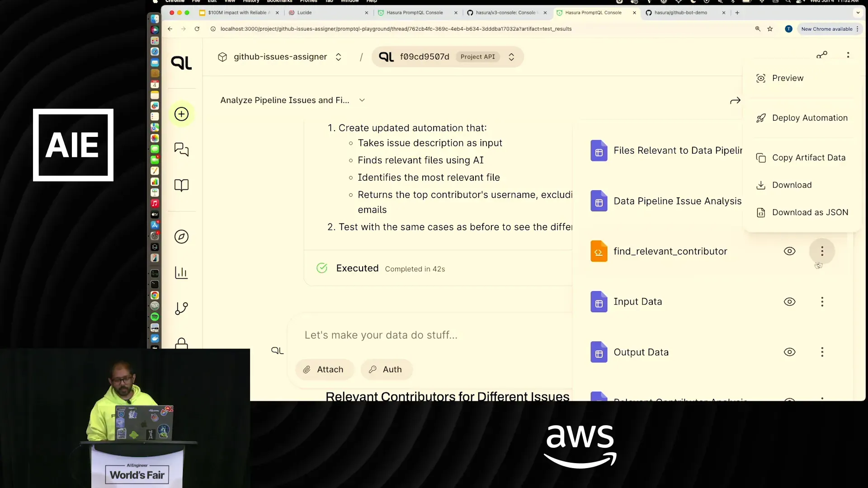Open the chat threads sidebar icon
Screen dimensions: 868x488
point(181,149)
